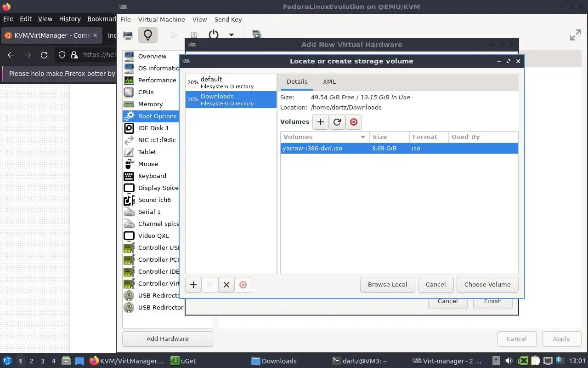Click Add Hardware button
The width and height of the screenshot is (588, 368).
click(x=168, y=339)
